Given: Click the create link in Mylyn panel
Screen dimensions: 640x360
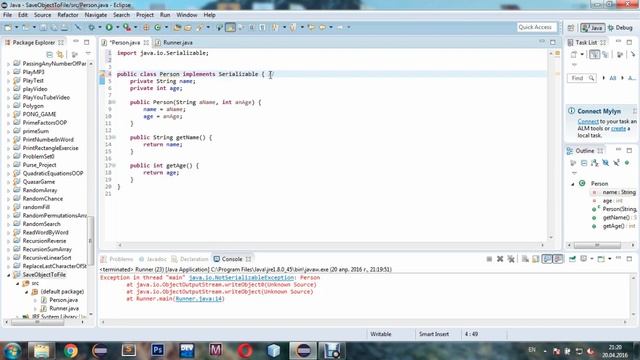Looking at the screenshot, I should coord(618,129).
